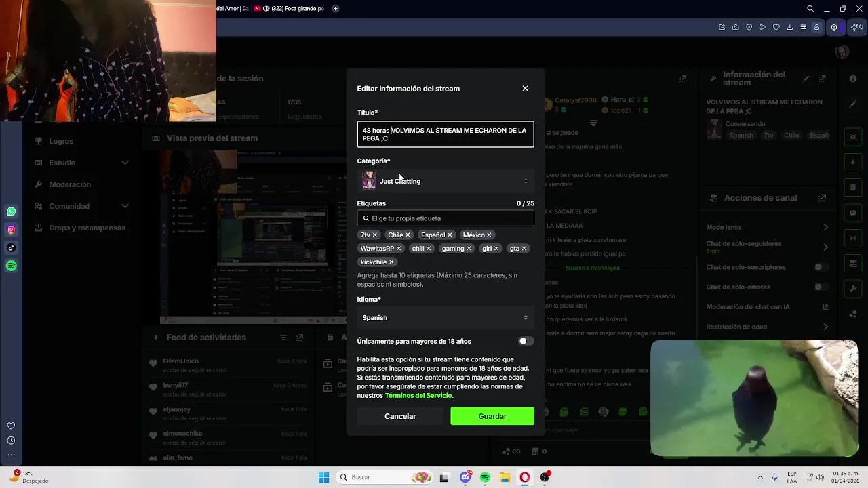The height and width of the screenshot is (488, 868).
Task: Open Spotify from the taskbar
Action: (485, 477)
